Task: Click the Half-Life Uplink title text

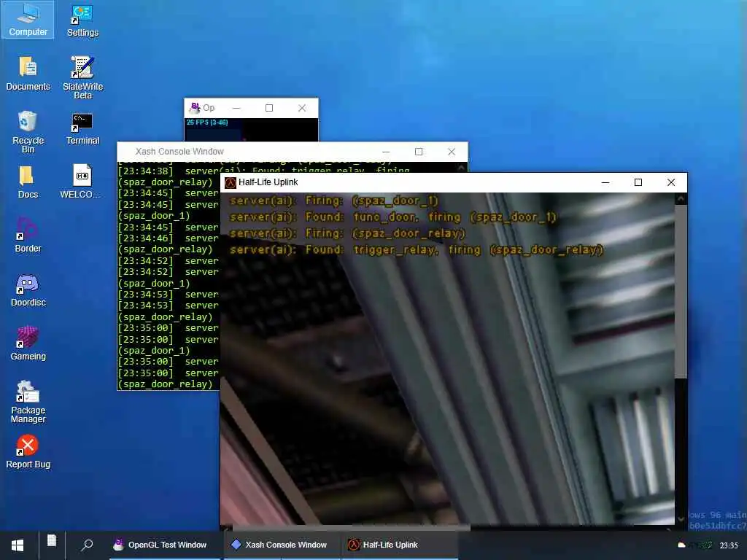Action: point(268,182)
